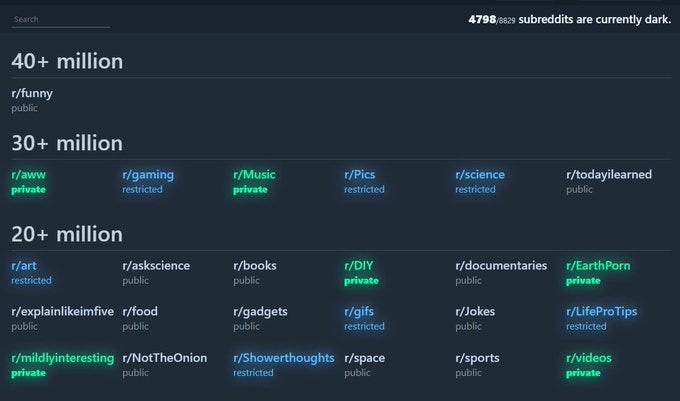
Task: Click 'subreddits are currently dark.' text
Action: tap(595, 20)
